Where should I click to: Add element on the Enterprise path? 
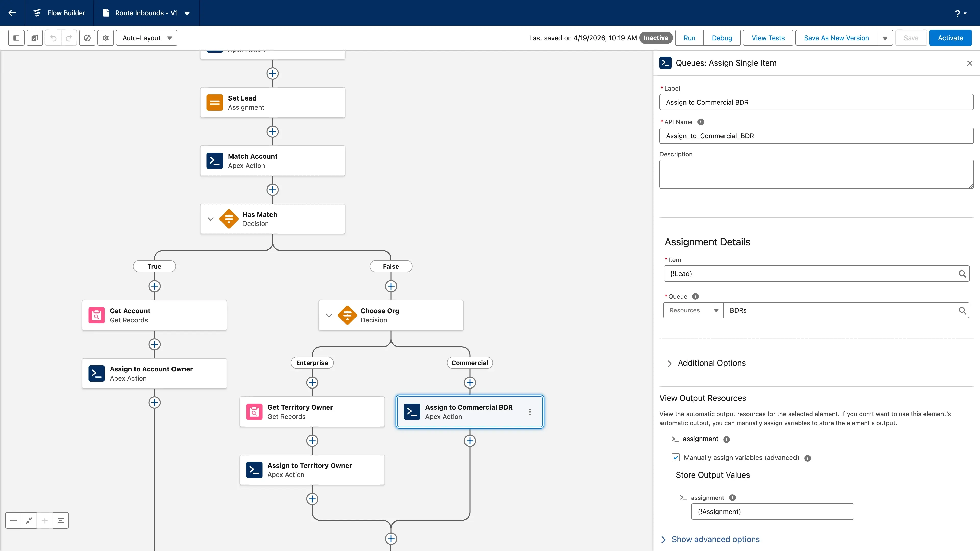(312, 383)
